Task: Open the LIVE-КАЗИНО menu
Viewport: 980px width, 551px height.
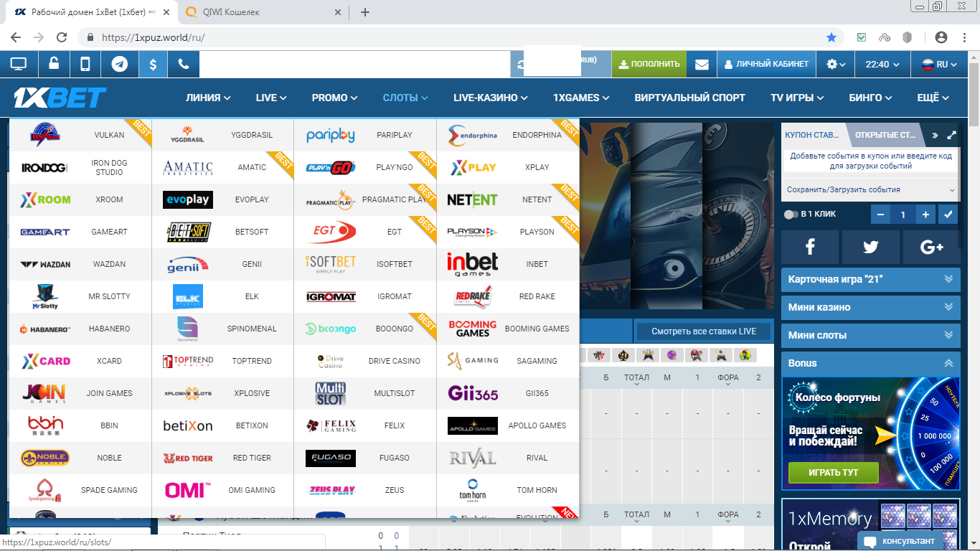Action: (490, 98)
